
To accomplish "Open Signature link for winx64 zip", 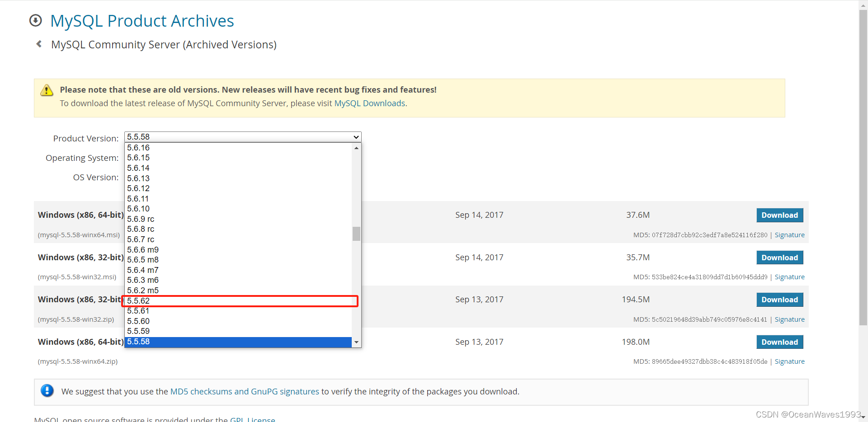I will point(789,361).
